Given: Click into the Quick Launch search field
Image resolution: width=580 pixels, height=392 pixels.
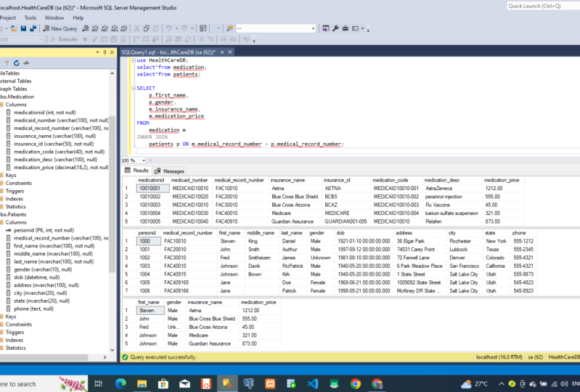Looking at the screenshot, I should tap(543, 6).
